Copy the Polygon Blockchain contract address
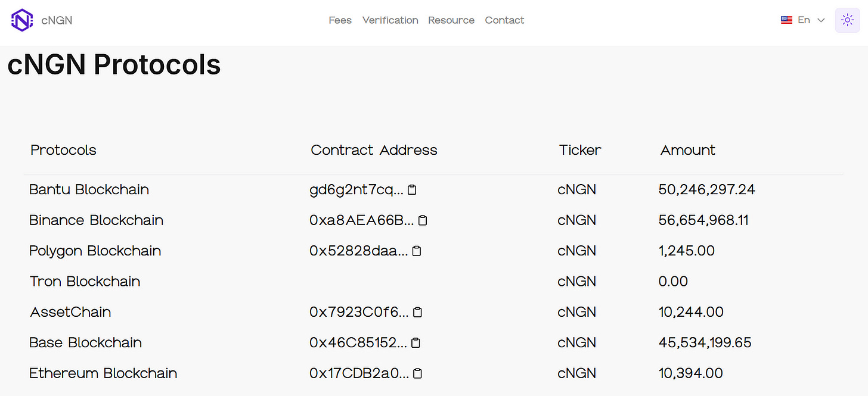868x396 pixels. pyautogui.click(x=416, y=251)
